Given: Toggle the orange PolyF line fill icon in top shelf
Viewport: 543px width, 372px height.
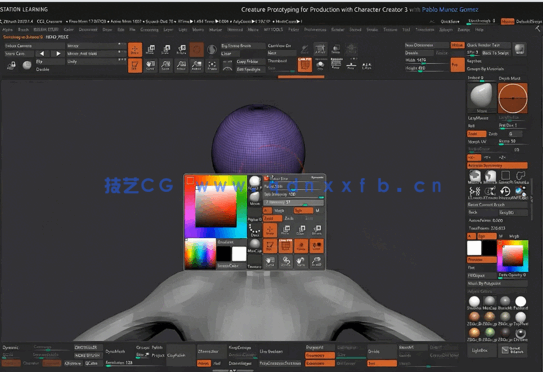Looking at the screenshot, I should (x=305, y=65).
